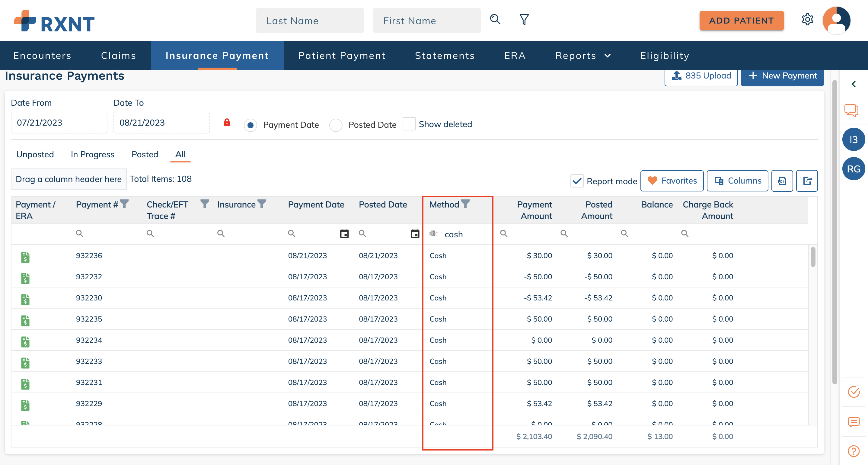This screenshot has height=465, width=868.
Task: Open payment document icon for 932230
Action: [25, 300]
